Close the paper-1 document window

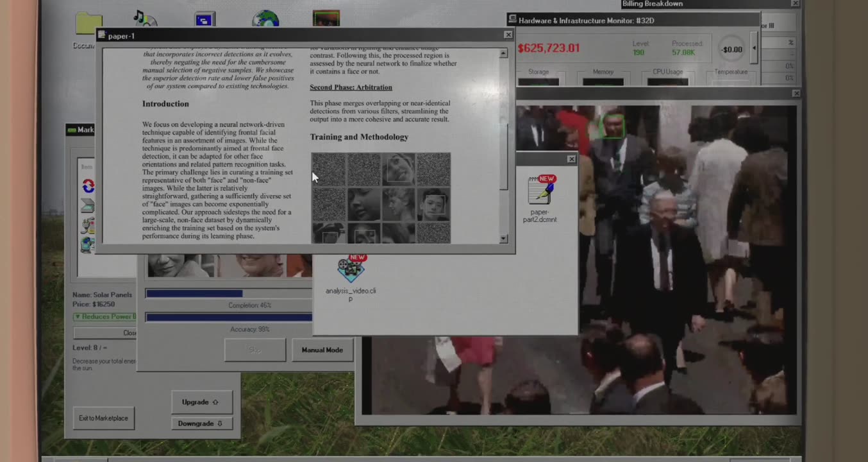click(x=508, y=35)
